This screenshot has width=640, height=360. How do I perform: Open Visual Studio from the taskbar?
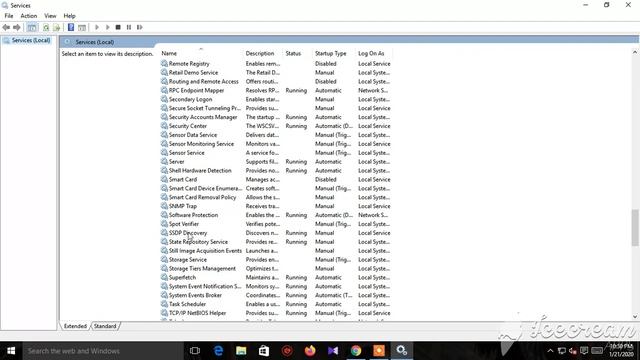(x=333, y=351)
